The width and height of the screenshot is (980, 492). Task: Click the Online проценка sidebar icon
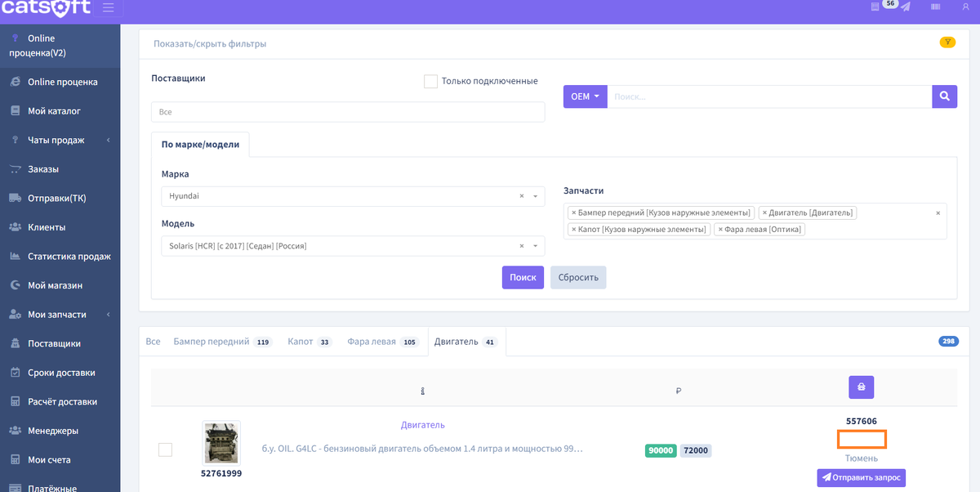[15, 82]
